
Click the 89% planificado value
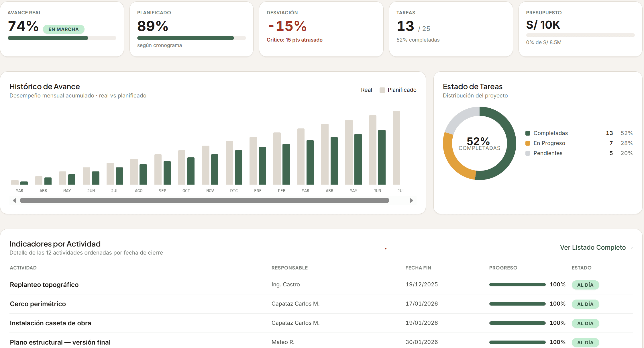pos(153,26)
